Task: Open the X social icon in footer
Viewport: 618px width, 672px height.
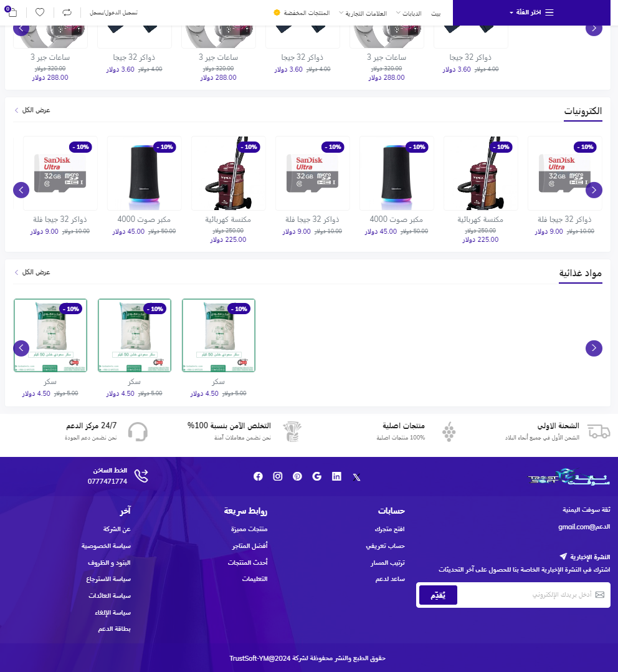Action: click(356, 477)
